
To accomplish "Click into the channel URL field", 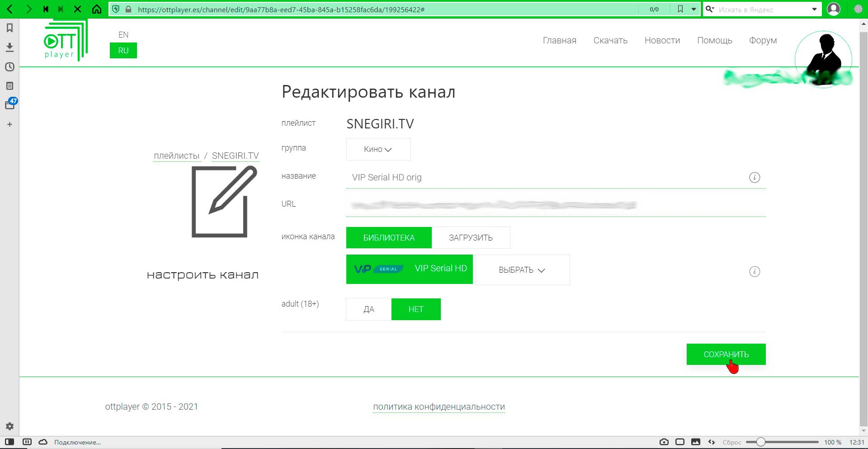I will (x=556, y=205).
